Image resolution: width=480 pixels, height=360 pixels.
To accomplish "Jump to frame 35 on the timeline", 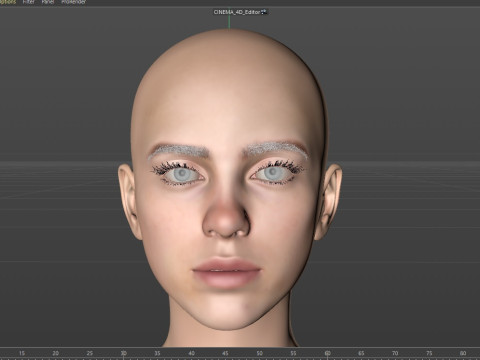I will [157, 353].
